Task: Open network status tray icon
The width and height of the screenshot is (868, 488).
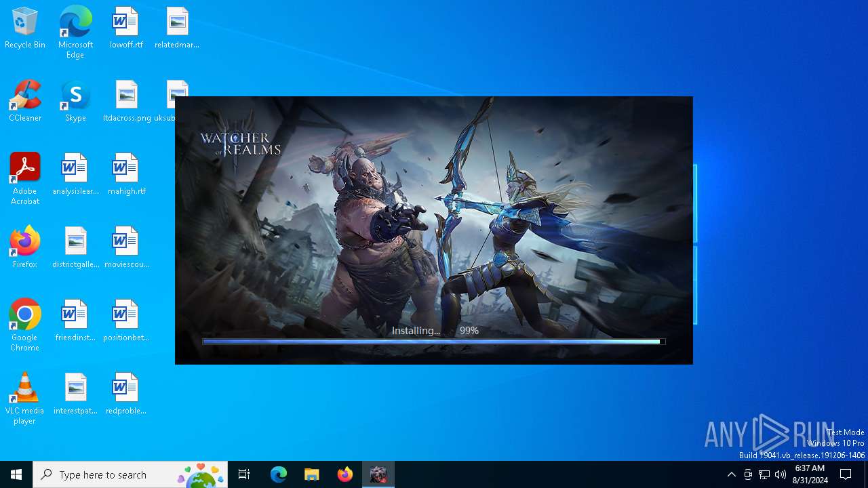Action: (x=764, y=474)
